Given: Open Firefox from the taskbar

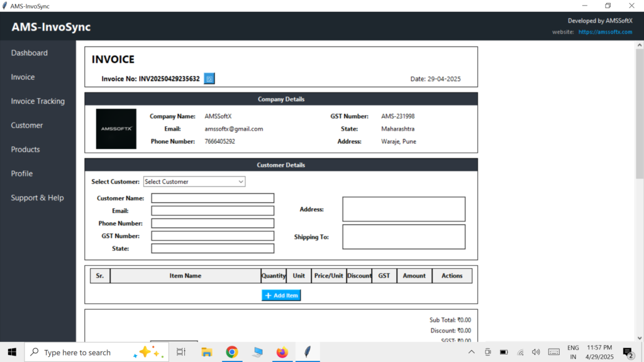Looking at the screenshot, I should (x=282, y=352).
